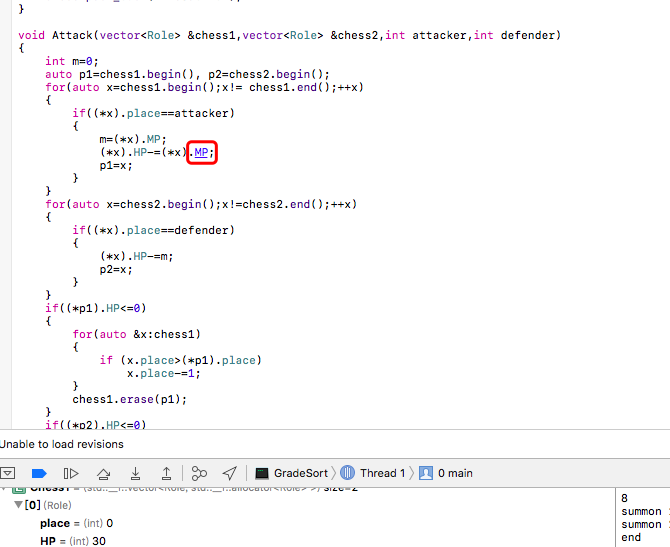This screenshot has height=547, width=670.
Task: Select the place = (int) 0 variable
Action: click(x=76, y=523)
